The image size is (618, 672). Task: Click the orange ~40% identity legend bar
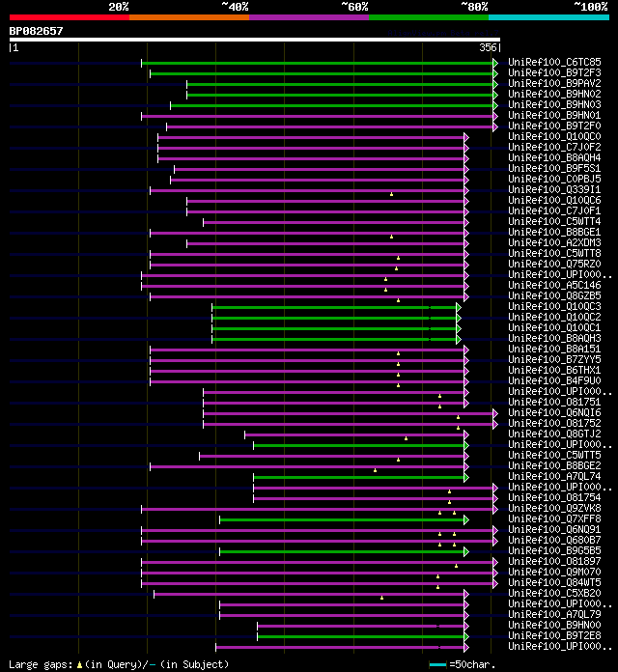pos(189,17)
